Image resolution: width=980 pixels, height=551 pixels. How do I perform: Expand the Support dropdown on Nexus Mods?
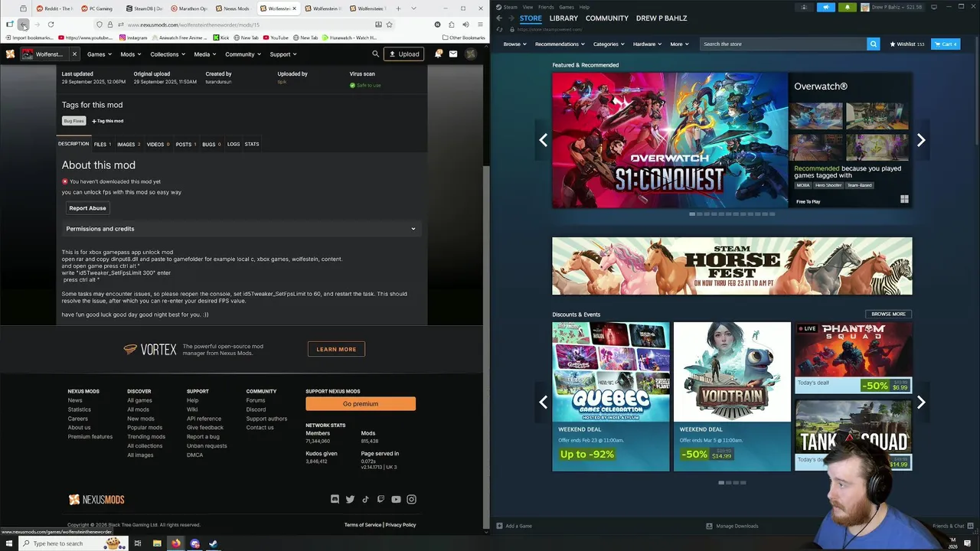click(283, 54)
